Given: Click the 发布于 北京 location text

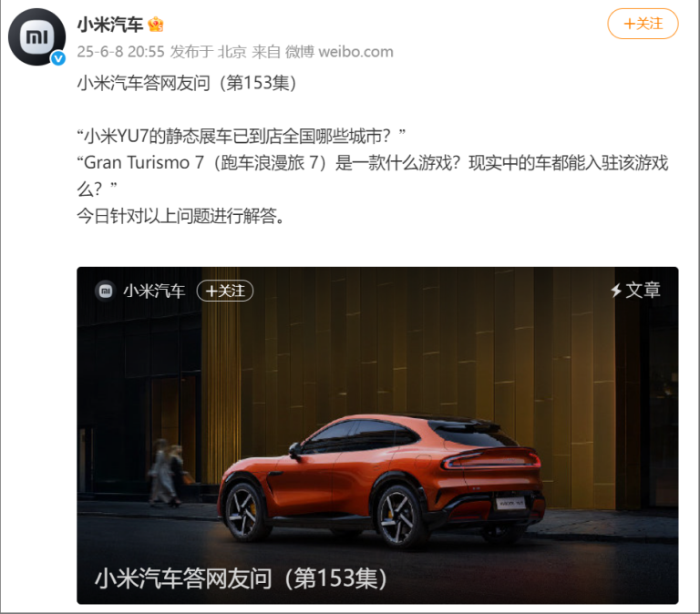Looking at the screenshot, I should point(208,52).
